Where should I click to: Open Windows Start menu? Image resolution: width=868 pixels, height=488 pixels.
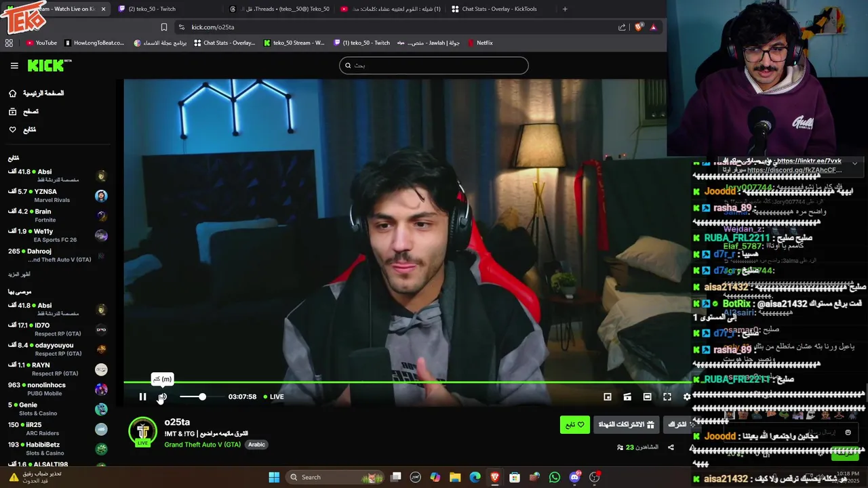274,477
